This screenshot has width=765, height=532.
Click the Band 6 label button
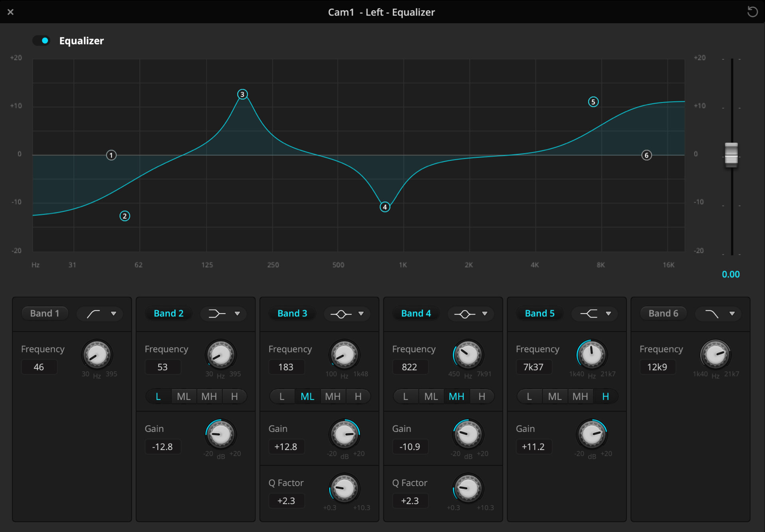663,313
